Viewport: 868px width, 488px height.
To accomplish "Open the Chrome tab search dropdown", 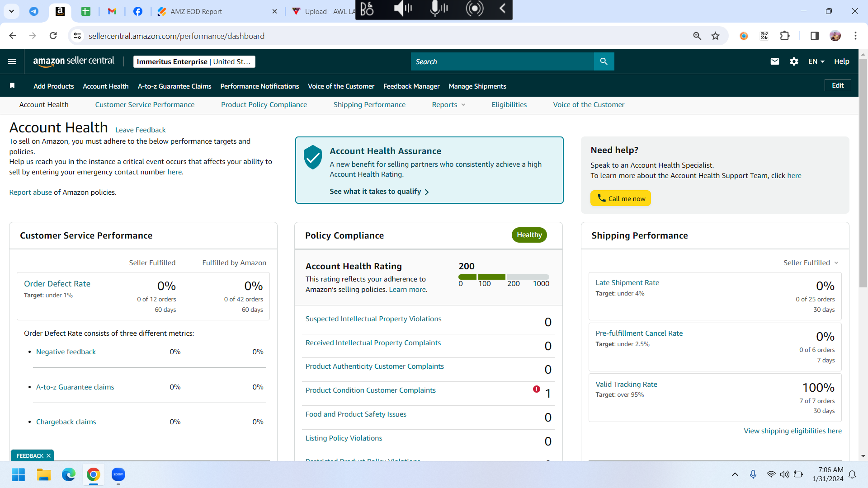I will coord(11,11).
